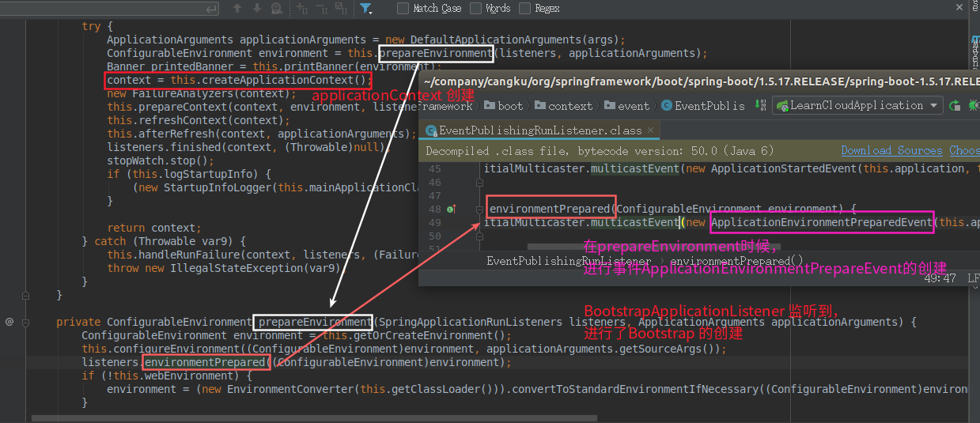
Task: Click into the search text field
Action: [x=111, y=8]
